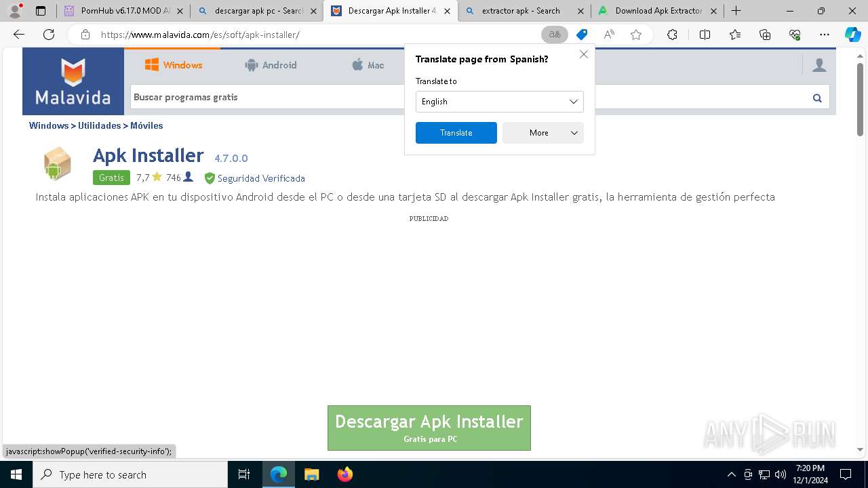
Task: Open the Windows breadcrumb link
Action: click(49, 125)
